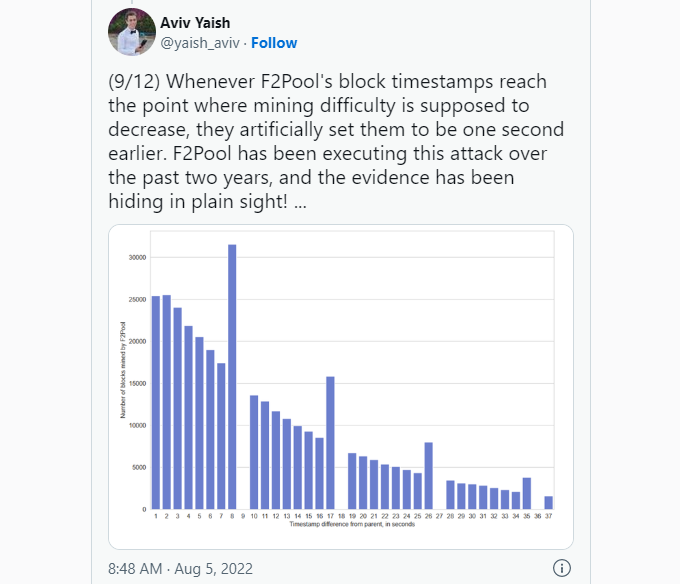The image size is (680, 584).
Task: Open the tweet timestamp 8:48 AM Aug 5, 2022
Action: [180, 568]
